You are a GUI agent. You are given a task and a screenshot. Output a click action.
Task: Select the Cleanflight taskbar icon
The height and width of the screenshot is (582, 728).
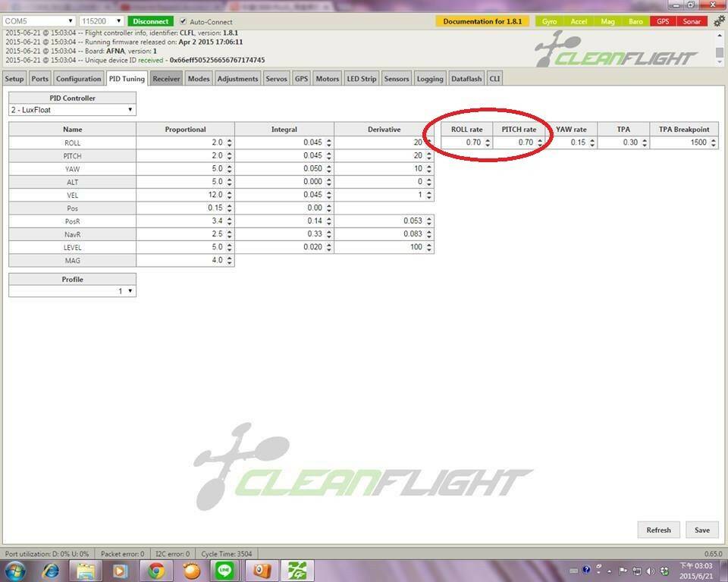[x=297, y=571]
